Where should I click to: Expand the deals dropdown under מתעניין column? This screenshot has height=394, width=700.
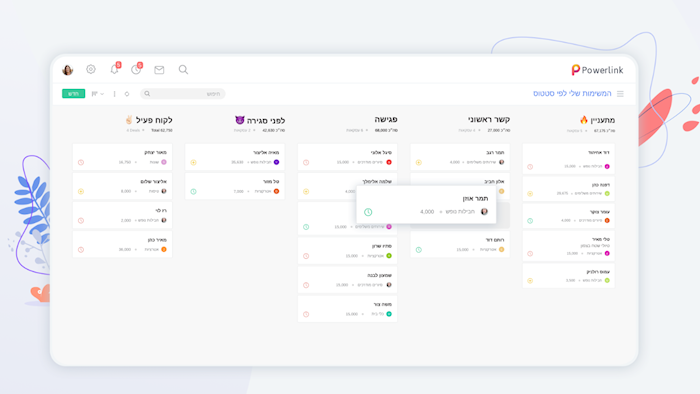coord(576,131)
